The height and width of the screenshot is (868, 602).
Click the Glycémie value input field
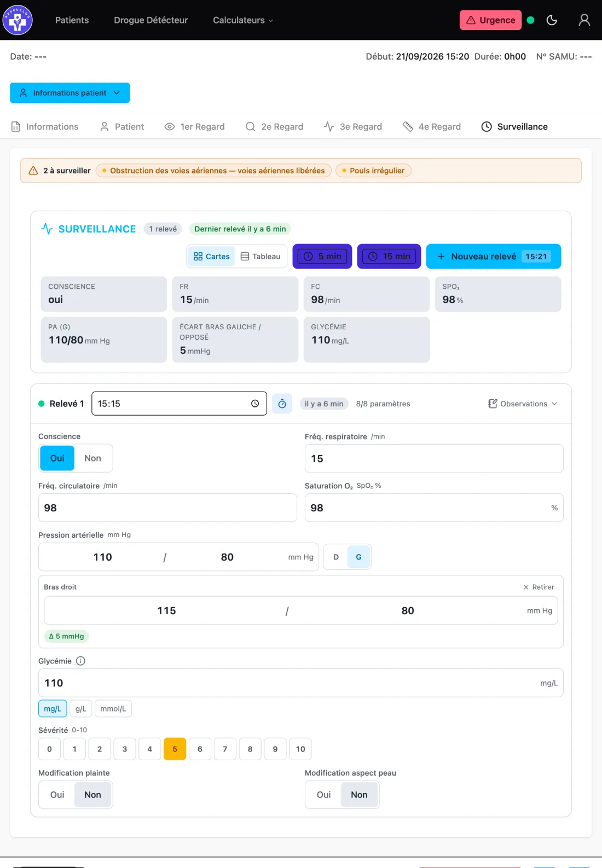[301, 683]
